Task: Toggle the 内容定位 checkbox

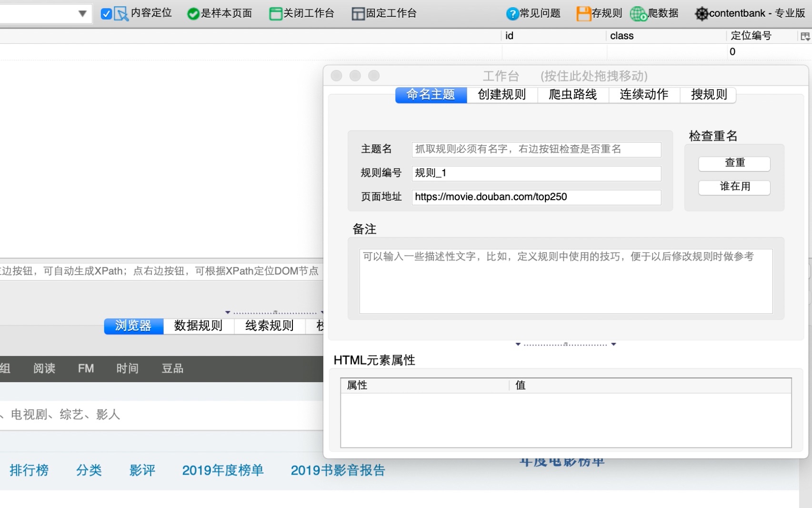Action: click(106, 14)
